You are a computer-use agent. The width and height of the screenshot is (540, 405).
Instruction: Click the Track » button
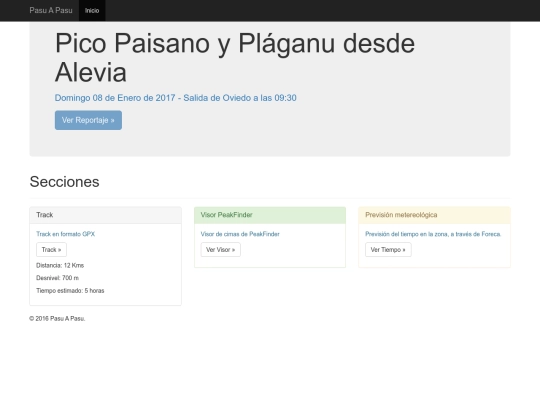pos(51,250)
